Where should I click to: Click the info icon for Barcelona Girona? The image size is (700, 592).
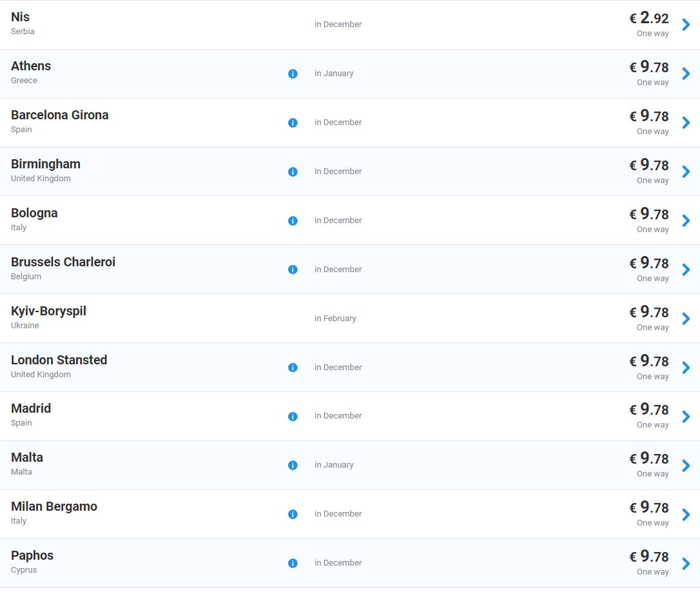click(293, 123)
